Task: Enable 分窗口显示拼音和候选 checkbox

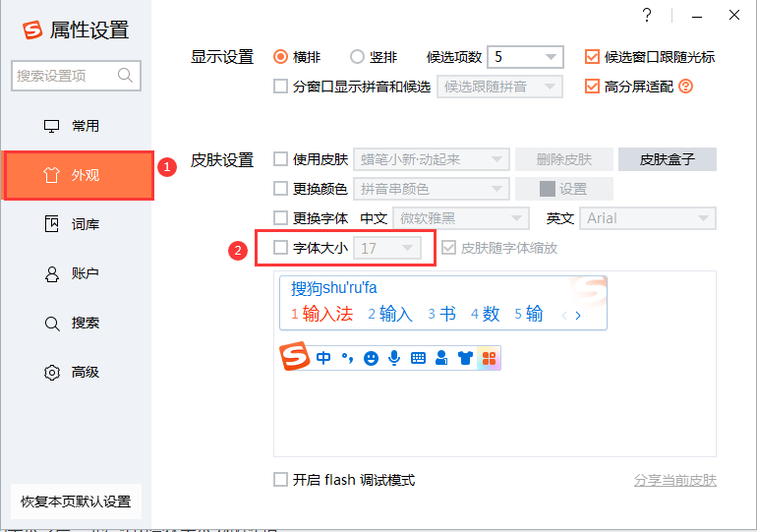Action: [280, 87]
